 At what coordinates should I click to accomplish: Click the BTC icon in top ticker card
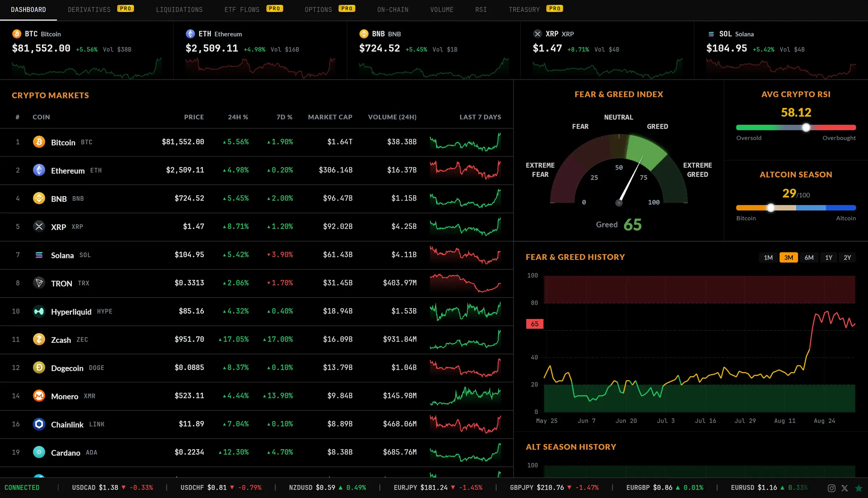17,34
